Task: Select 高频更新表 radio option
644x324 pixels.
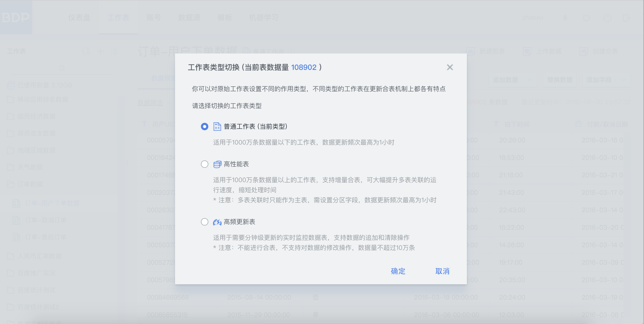Action: click(x=205, y=222)
